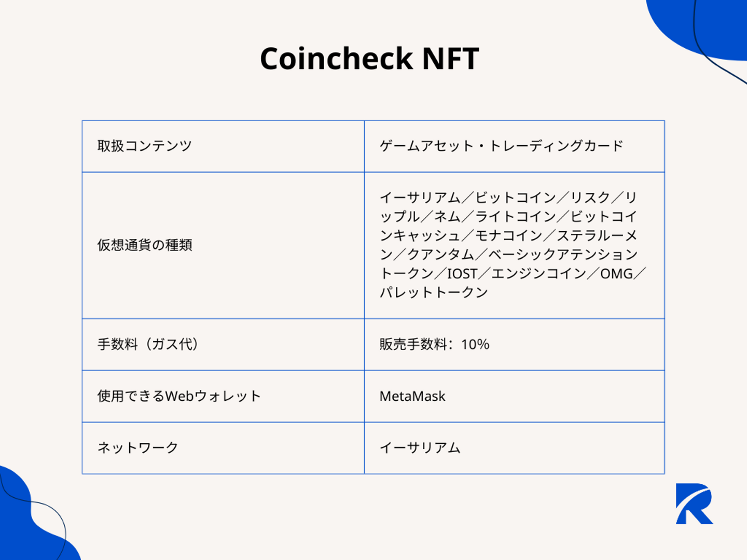
Task: Click OMG in the currency list
Action: 616,274
